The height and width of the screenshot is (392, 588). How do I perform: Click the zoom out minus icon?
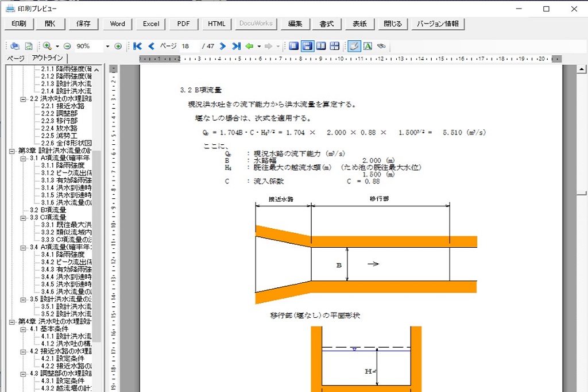(x=67, y=46)
